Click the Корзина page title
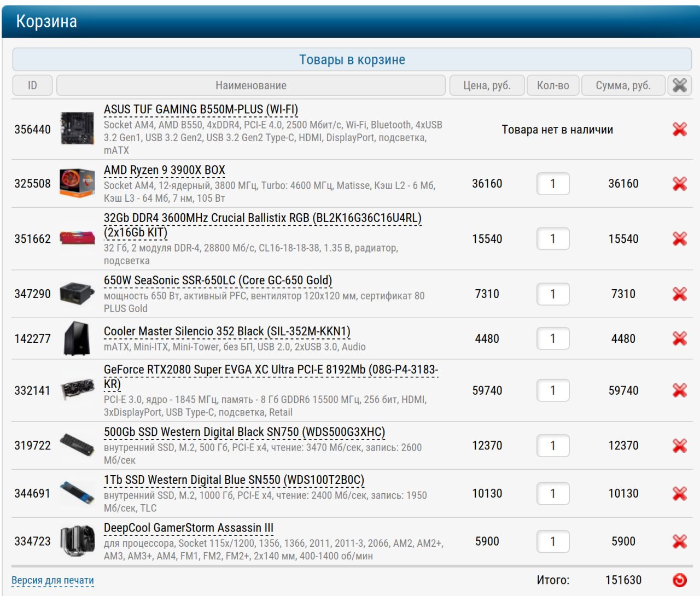This screenshot has width=700, height=596. click(46, 21)
